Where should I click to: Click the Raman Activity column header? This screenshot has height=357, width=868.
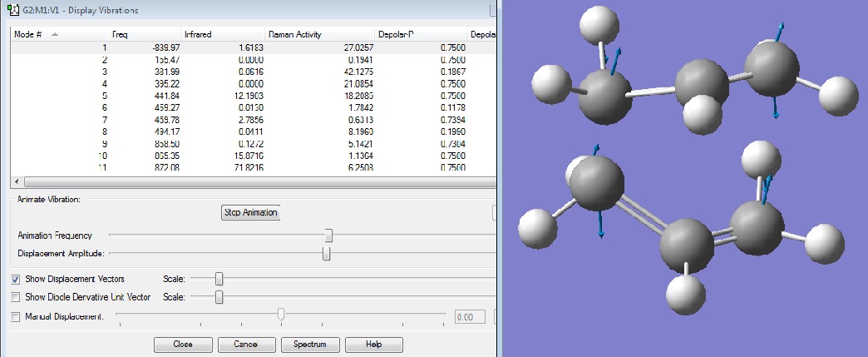[x=295, y=36]
